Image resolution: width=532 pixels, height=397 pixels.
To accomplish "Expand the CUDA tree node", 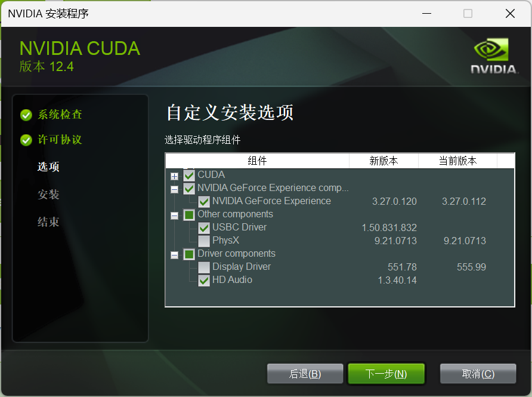I will [x=174, y=176].
